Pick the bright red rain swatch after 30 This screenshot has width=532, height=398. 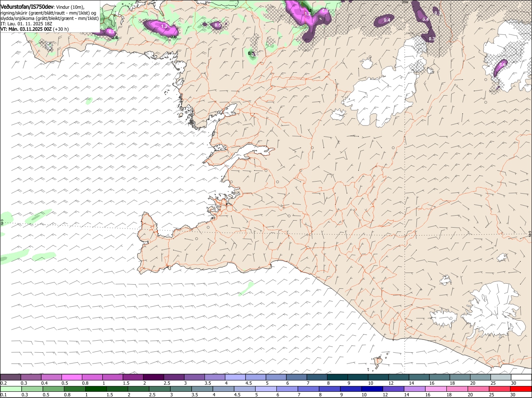[x=521, y=389]
